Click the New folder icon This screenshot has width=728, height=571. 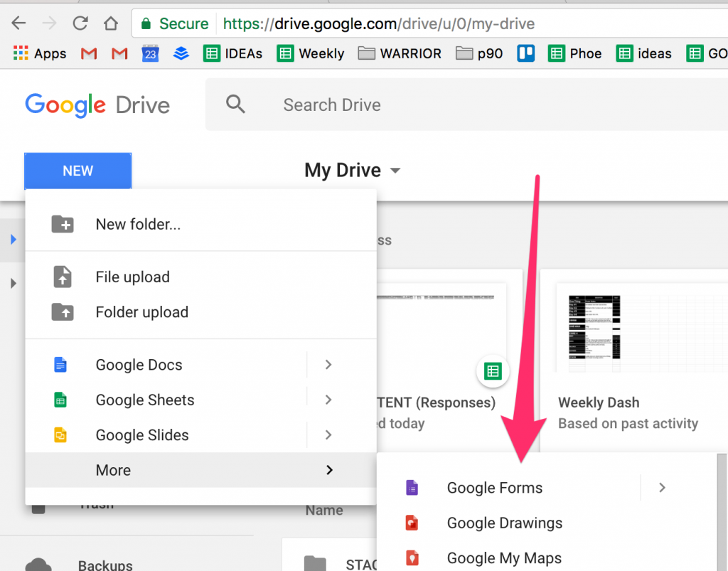coord(63,224)
